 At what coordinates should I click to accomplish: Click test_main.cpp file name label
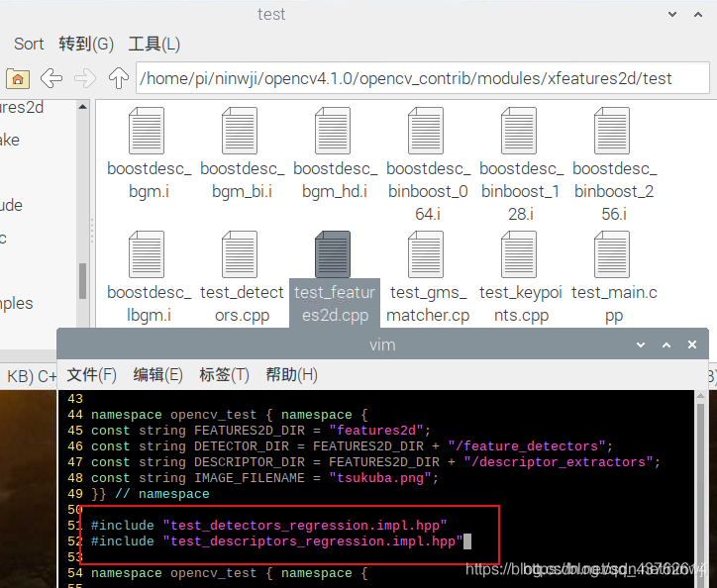click(614, 304)
